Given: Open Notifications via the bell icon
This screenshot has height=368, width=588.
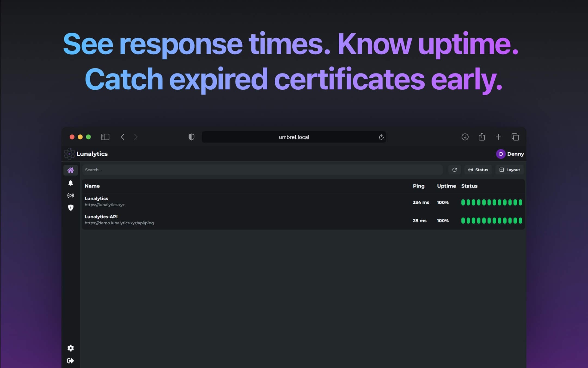Looking at the screenshot, I should tap(71, 183).
